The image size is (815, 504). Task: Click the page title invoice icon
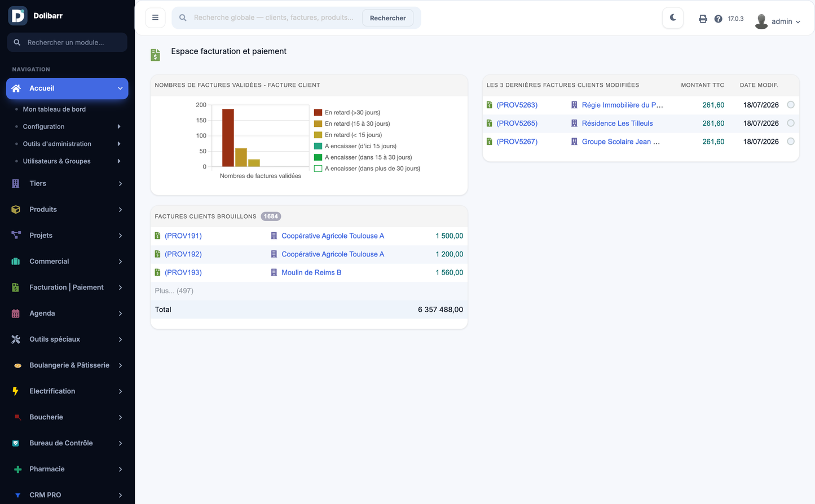click(x=156, y=55)
